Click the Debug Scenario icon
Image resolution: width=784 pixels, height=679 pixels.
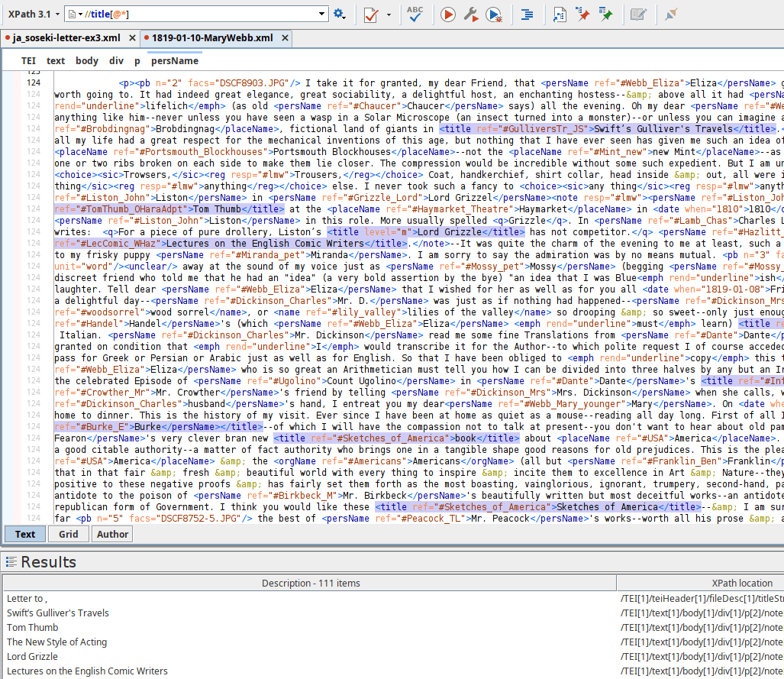click(x=494, y=15)
